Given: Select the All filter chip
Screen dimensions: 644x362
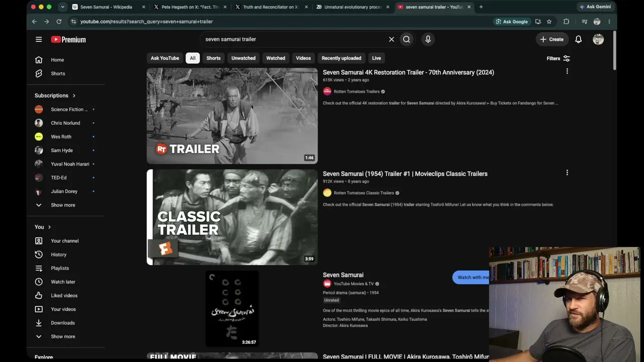Looking at the screenshot, I should coord(193,58).
